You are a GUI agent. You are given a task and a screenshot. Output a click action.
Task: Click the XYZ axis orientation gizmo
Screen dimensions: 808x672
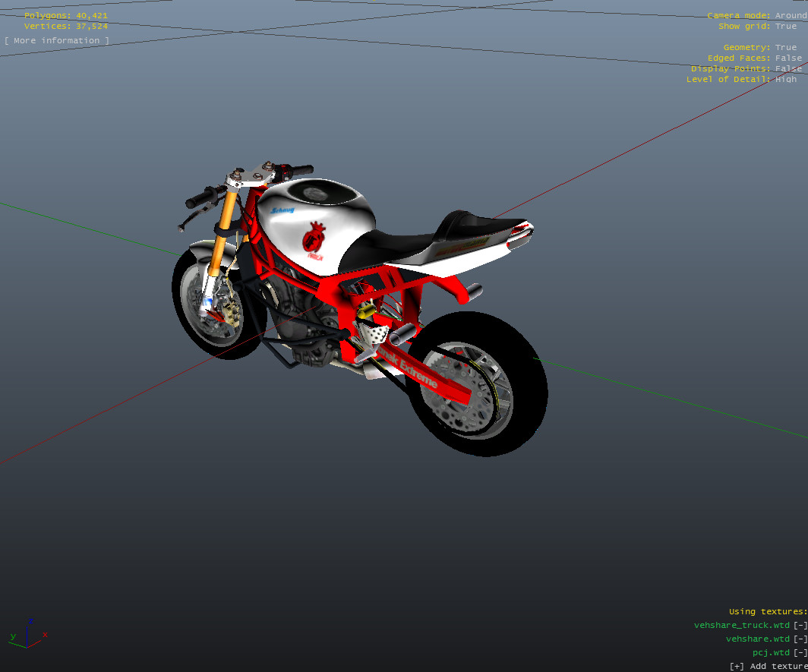click(28, 634)
